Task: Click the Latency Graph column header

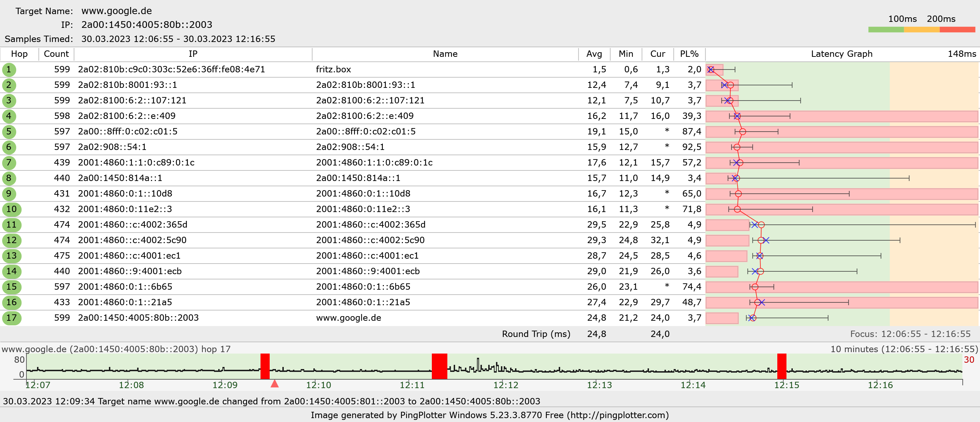Action: tap(841, 54)
